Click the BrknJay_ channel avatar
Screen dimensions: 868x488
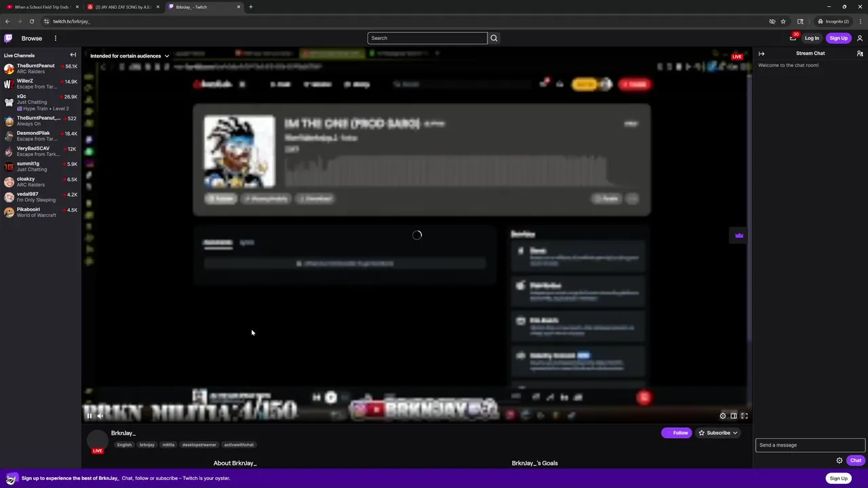pyautogui.click(x=98, y=441)
